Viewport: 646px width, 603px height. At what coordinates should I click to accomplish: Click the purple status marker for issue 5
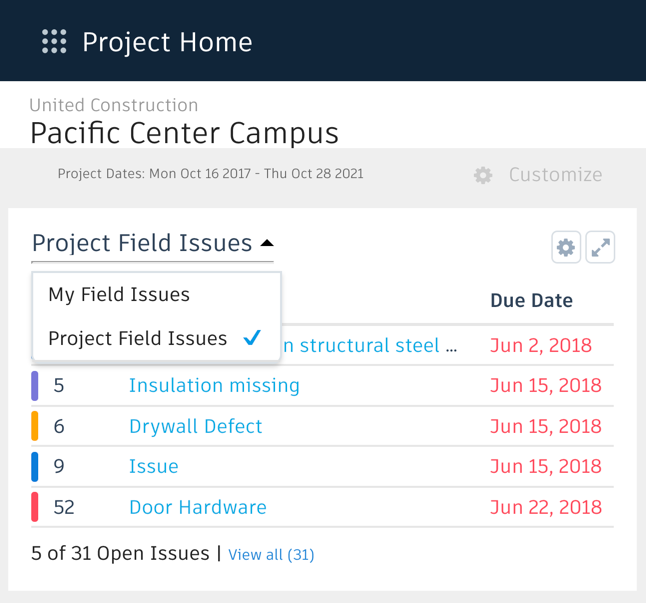[35, 386]
